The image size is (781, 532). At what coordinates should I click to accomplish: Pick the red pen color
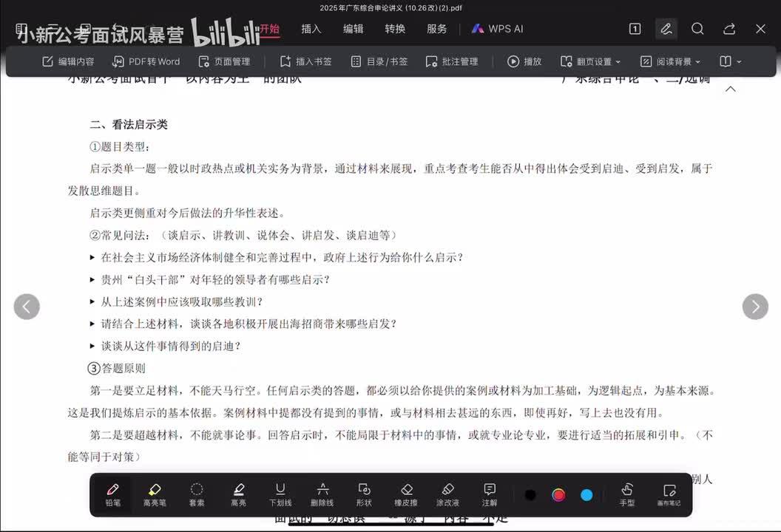(x=558, y=494)
